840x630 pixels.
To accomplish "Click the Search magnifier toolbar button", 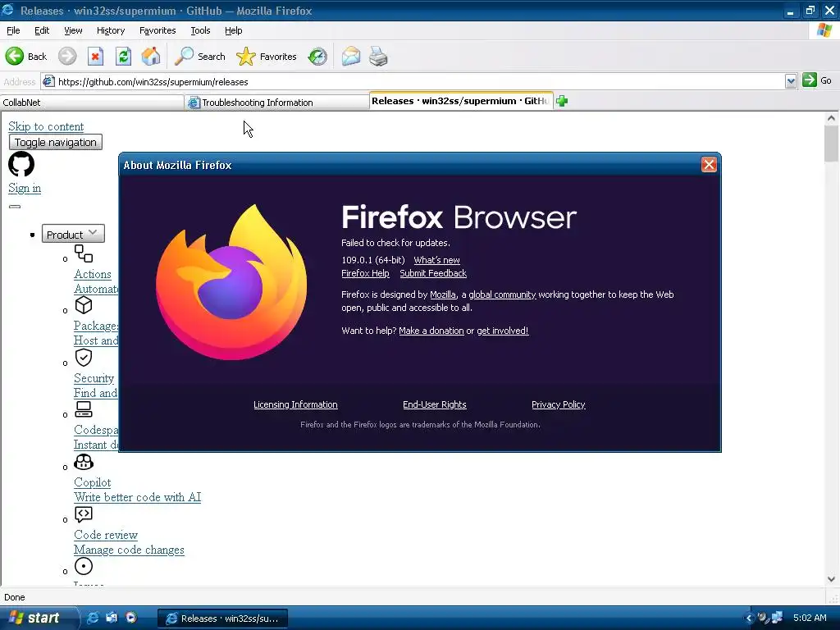I will coord(200,57).
